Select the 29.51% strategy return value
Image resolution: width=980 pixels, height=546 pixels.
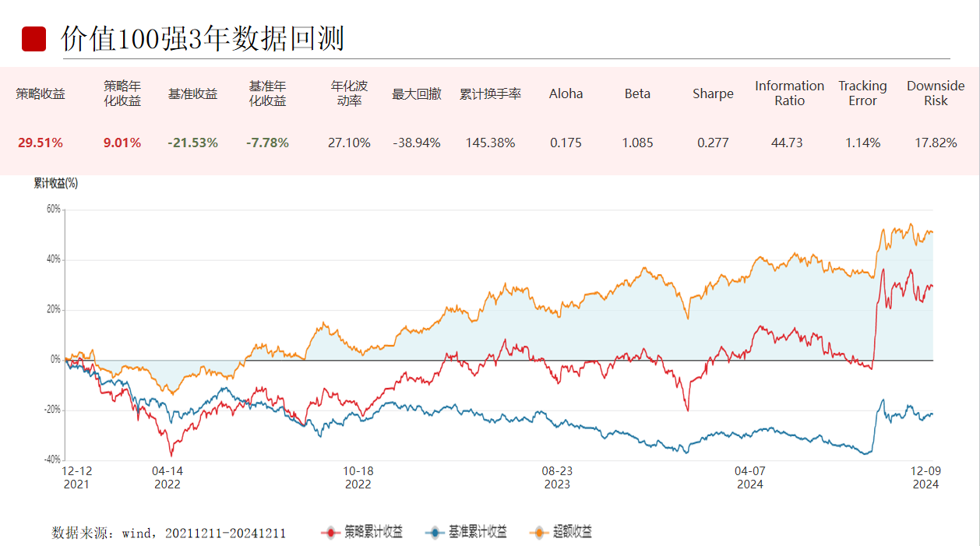(41, 143)
